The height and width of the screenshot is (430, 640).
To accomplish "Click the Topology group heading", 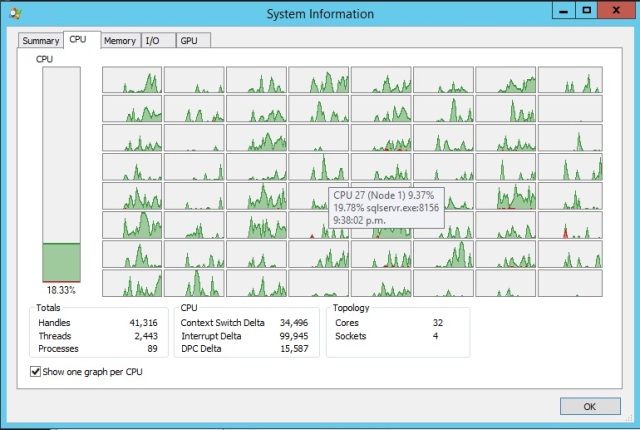I will (x=351, y=308).
